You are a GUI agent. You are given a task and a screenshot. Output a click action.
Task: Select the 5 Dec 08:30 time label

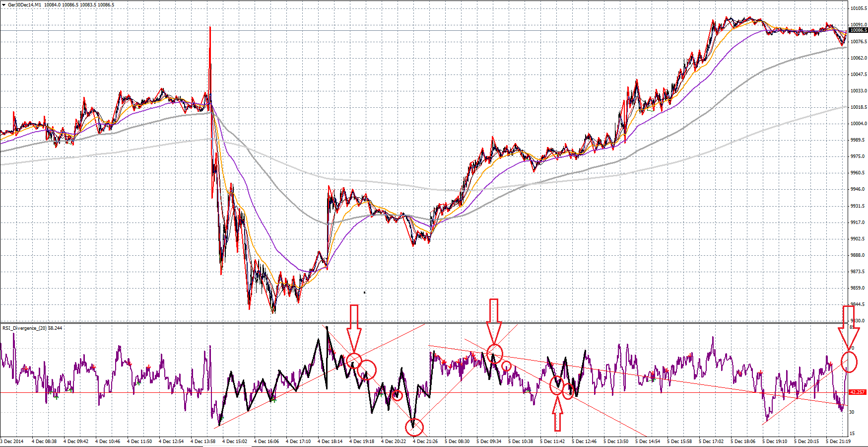point(457,441)
